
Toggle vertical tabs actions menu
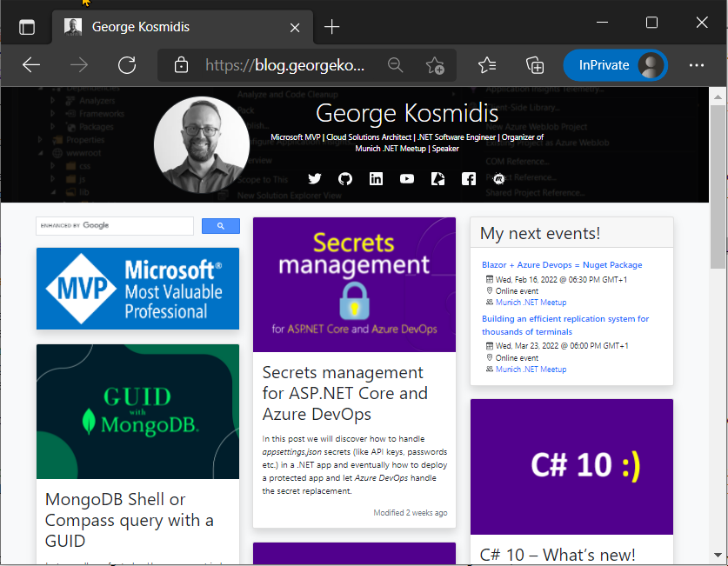[x=27, y=27]
